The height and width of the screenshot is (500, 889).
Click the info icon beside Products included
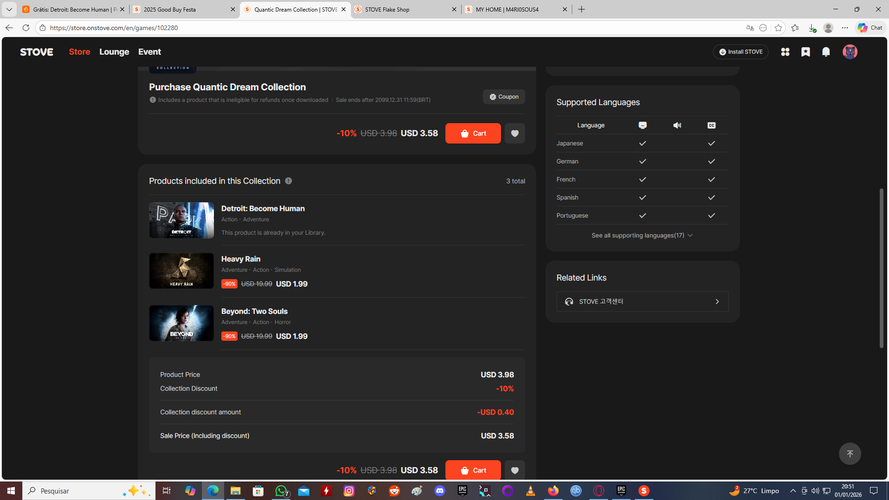pyautogui.click(x=289, y=181)
